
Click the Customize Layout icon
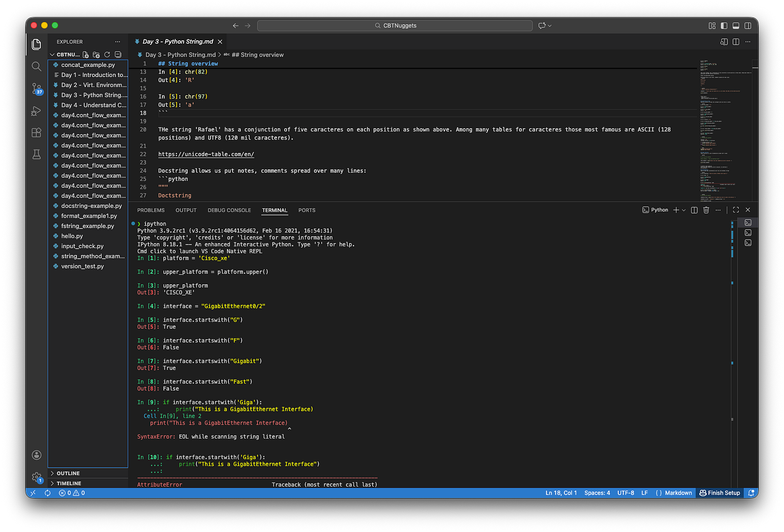coord(712,26)
